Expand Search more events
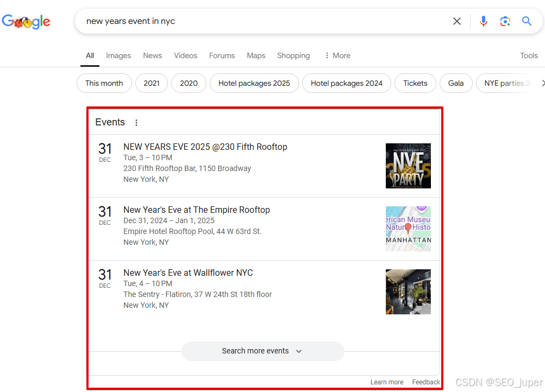 tap(263, 351)
